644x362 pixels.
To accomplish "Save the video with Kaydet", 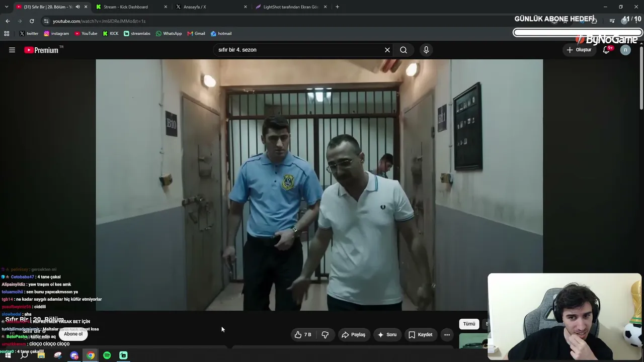I will (x=420, y=335).
